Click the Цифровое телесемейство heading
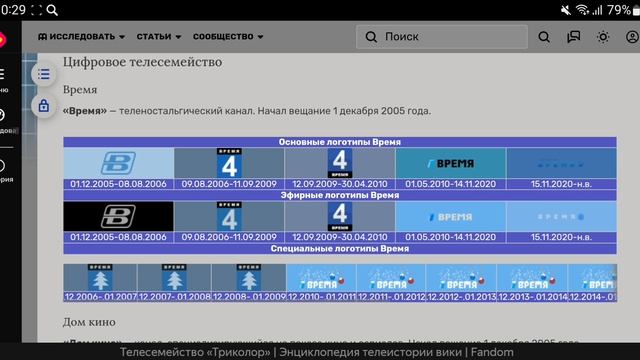The image size is (640, 360). pos(142,62)
